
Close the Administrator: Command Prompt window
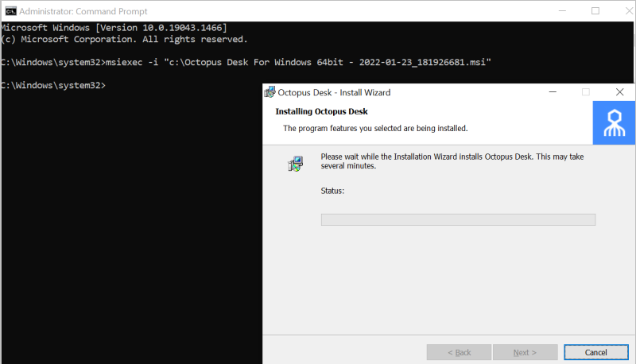pyautogui.click(x=628, y=11)
